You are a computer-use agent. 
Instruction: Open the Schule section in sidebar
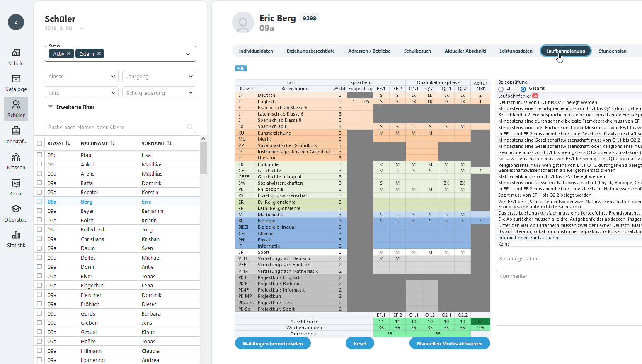(16, 57)
